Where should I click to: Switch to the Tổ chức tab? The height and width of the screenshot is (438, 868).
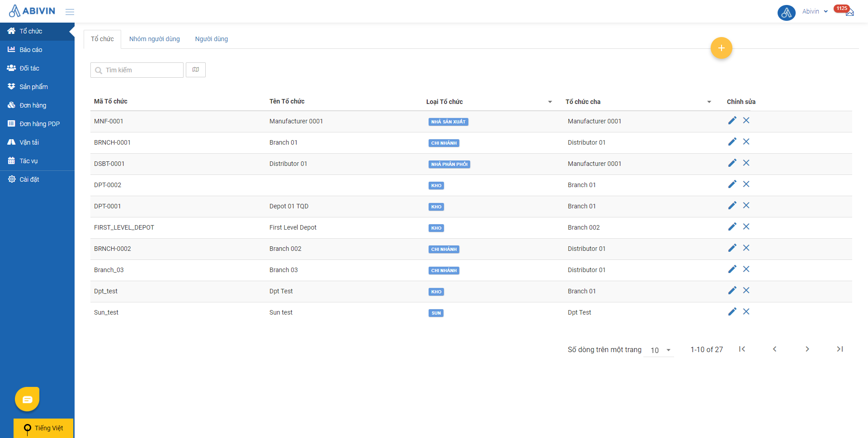[102, 39]
